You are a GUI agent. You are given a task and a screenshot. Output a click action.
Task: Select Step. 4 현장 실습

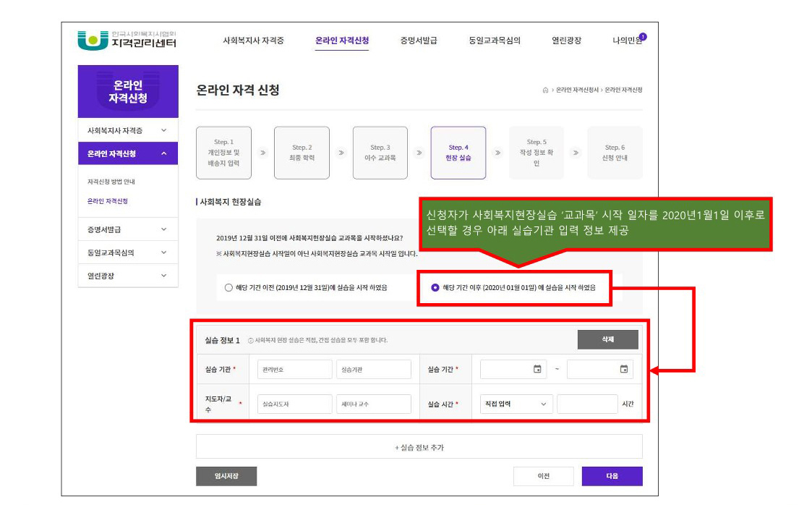pos(458,153)
